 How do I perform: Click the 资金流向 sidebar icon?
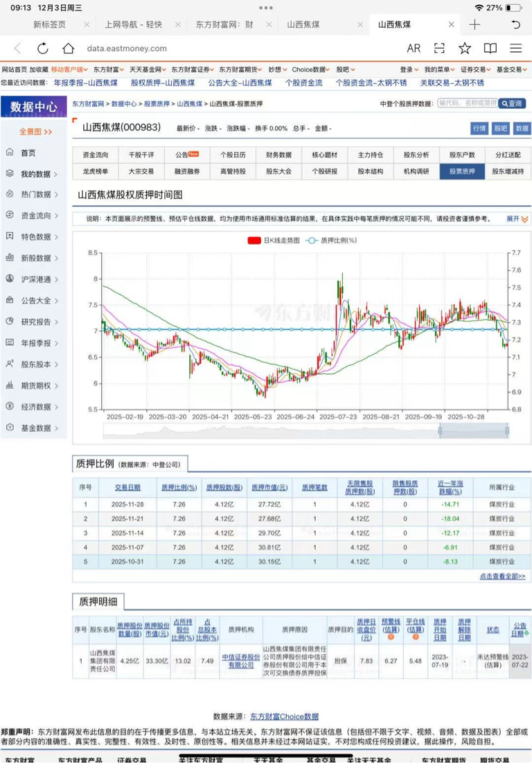click(10, 215)
